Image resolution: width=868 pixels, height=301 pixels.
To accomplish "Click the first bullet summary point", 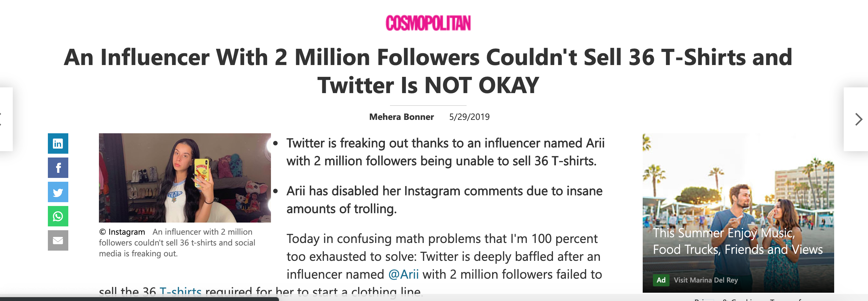I will [445, 152].
